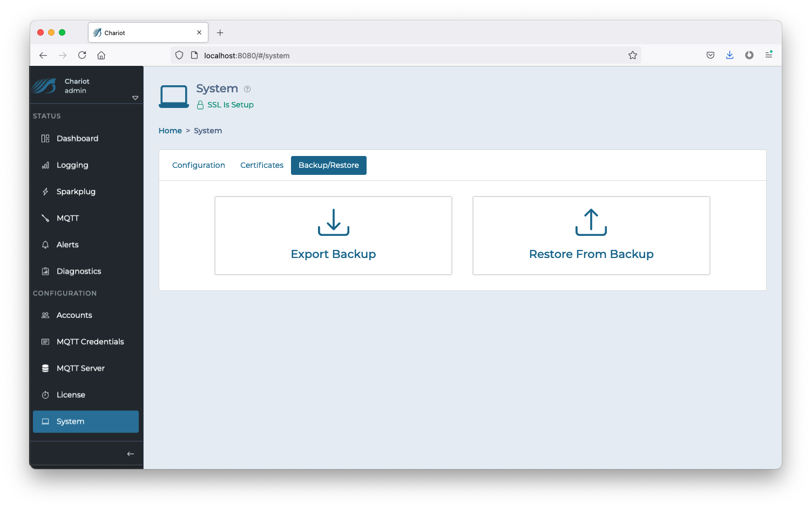The width and height of the screenshot is (812, 509).
Task: Click the System breadcrumb text
Action: coord(208,131)
